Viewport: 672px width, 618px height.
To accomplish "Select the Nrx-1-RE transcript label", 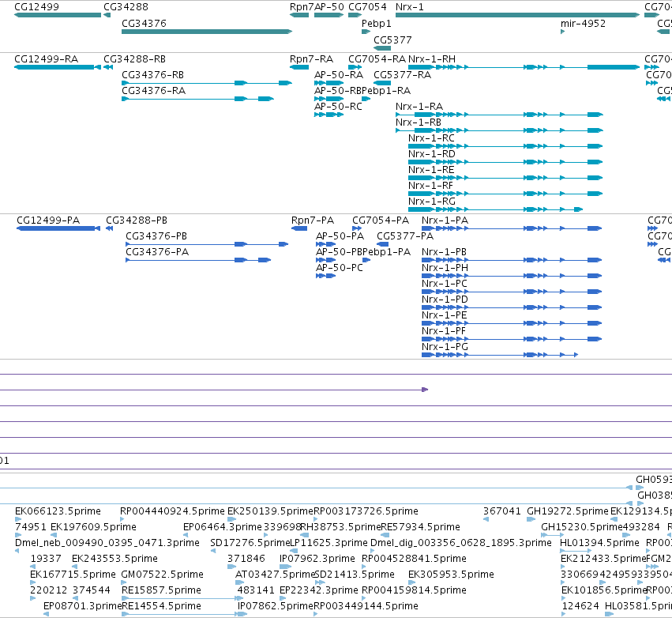I will 431,170.
